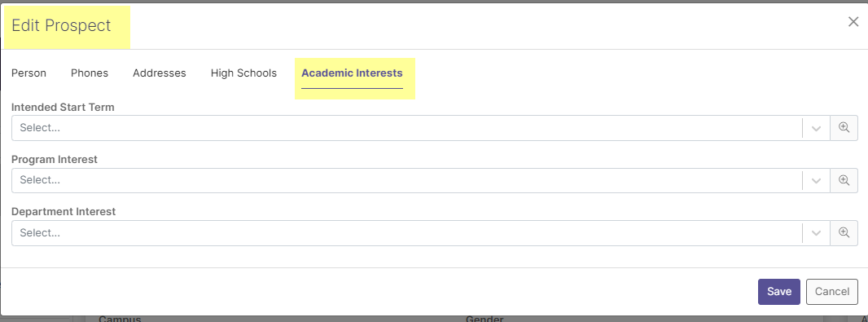The height and width of the screenshot is (322, 868).
Task: Go to the High Schools tab
Action: tap(243, 73)
